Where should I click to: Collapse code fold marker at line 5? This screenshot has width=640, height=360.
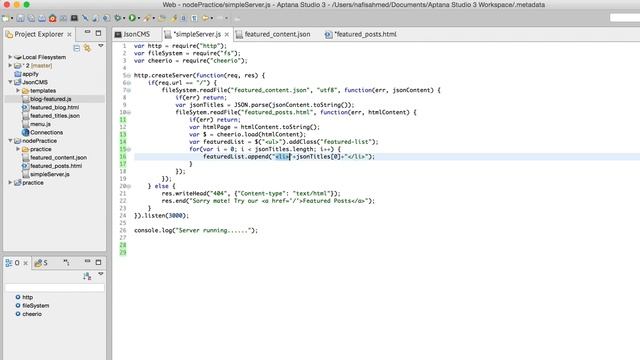[x=129, y=76]
